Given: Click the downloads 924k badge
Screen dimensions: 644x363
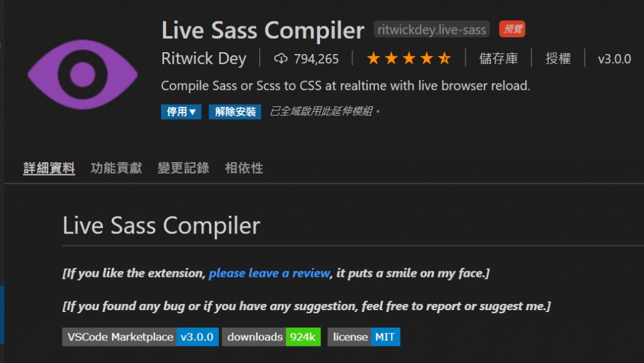Looking at the screenshot, I should (272, 337).
